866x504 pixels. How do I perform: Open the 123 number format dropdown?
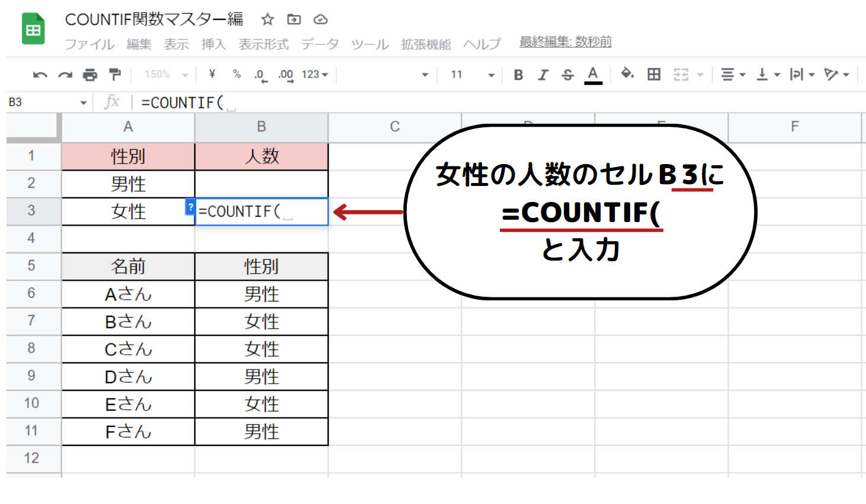click(315, 75)
